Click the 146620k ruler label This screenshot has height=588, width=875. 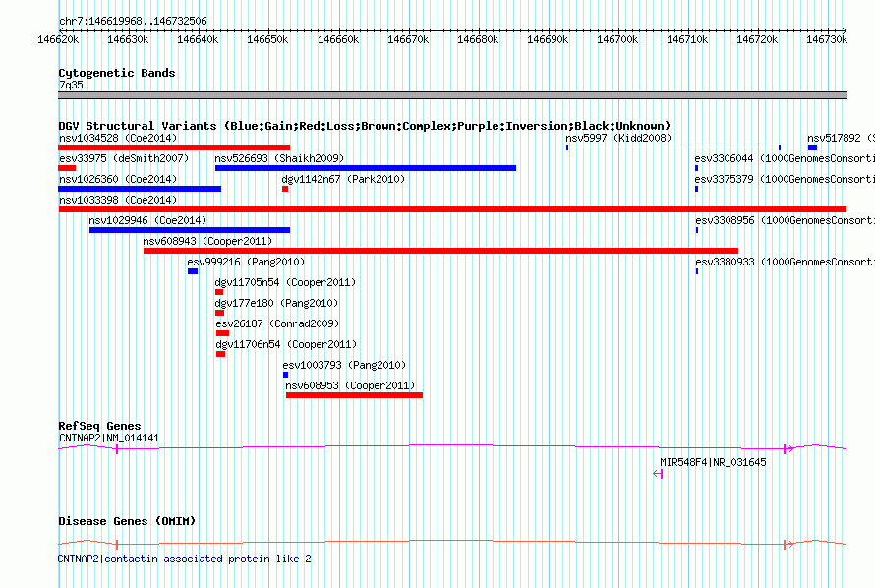click(x=58, y=39)
